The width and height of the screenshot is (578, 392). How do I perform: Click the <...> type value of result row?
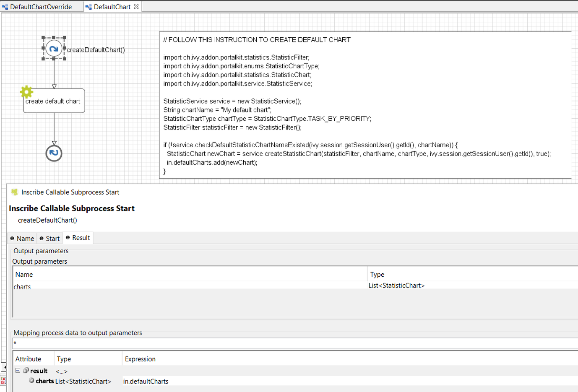pyautogui.click(x=61, y=371)
